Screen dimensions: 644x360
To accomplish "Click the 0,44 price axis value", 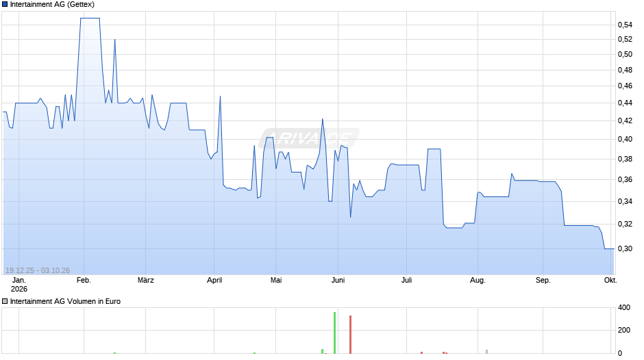I will tap(625, 103).
